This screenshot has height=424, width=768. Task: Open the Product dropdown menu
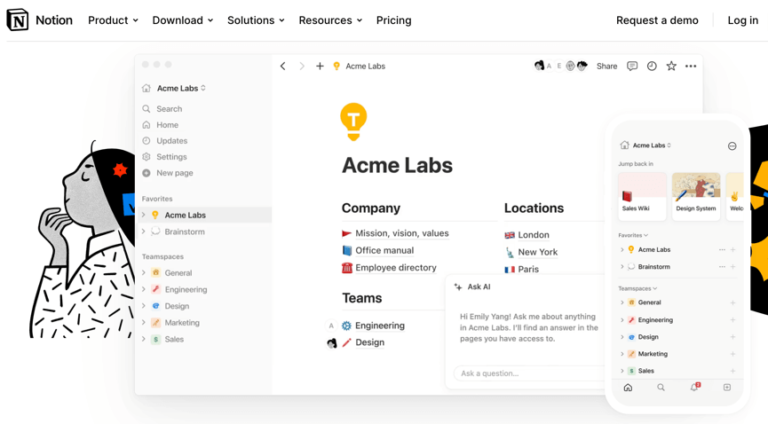[x=113, y=20]
